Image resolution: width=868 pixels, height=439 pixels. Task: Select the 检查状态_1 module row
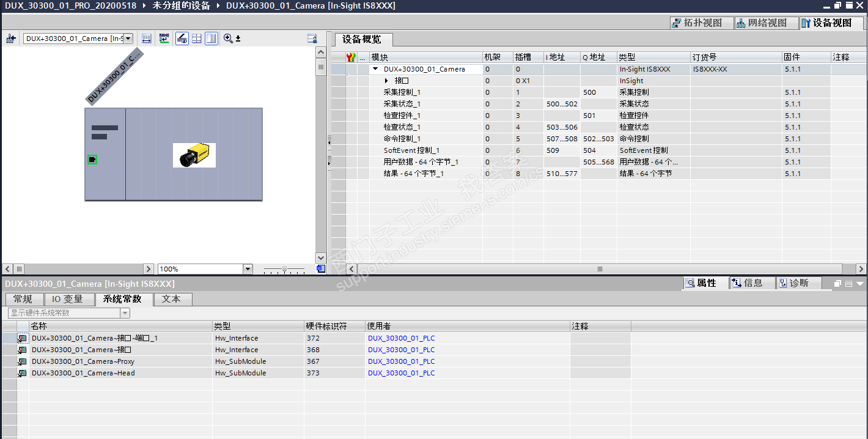599,127
